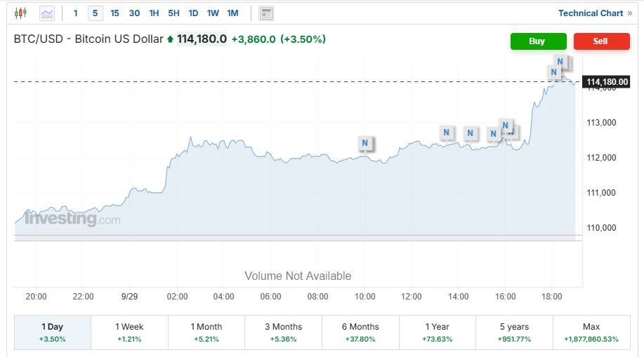Screen dimensions: 644x357
Task: Set chart interval to 1 minute
Action: click(x=76, y=13)
